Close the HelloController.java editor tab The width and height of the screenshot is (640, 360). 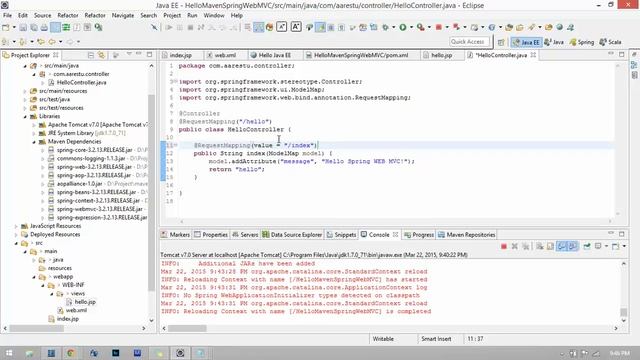coord(533,55)
